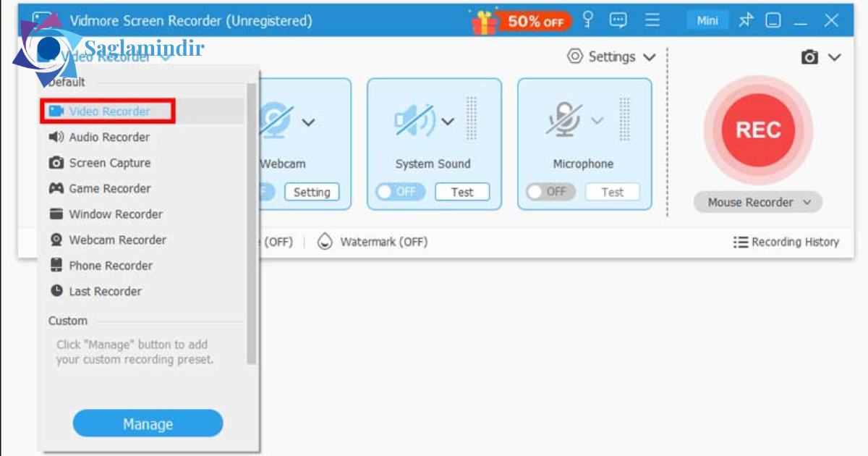Click the "Webcam" label
868x456 pixels.
(283, 164)
